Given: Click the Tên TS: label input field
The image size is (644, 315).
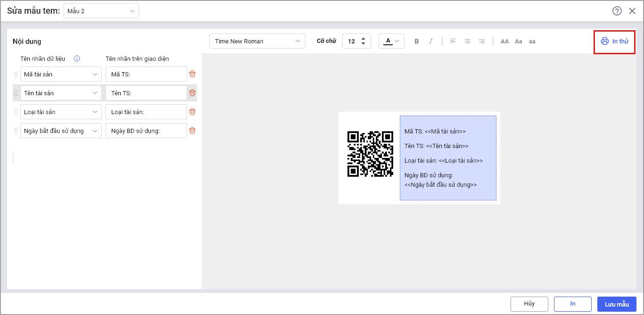Looking at the screenshot, I should pos(146,93).
